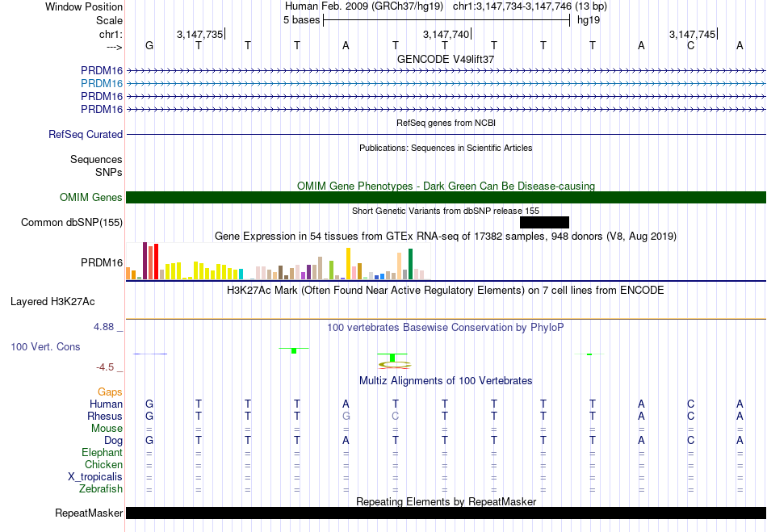Select the Human alignment row label
The image size is (767, 532).
(106, 404)
